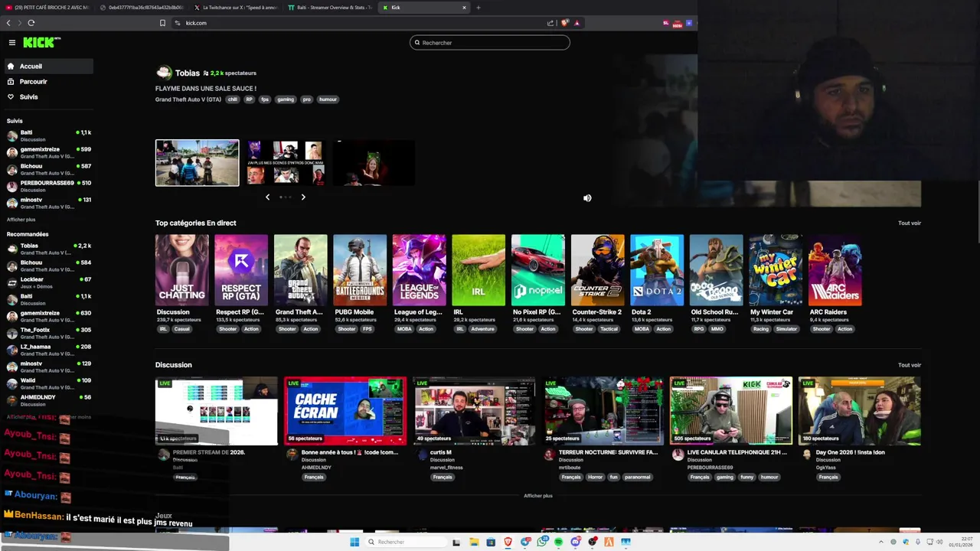Image resolution: width=980 pixels, height=551 pixels.
Task: Open LIVE CANULAR TELEPHONIQUE stream thumbnail
Action: point(731,411)
